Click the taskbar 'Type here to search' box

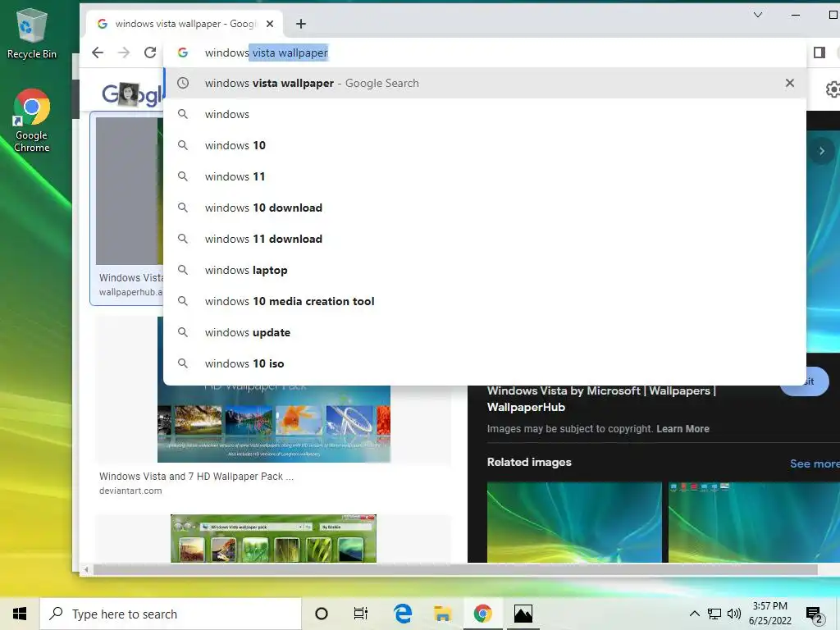click(x=171, y=614)
